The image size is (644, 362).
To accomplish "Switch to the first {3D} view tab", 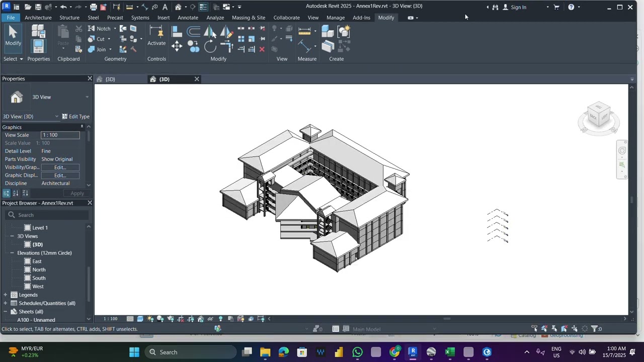I will (x=110, y=79).
